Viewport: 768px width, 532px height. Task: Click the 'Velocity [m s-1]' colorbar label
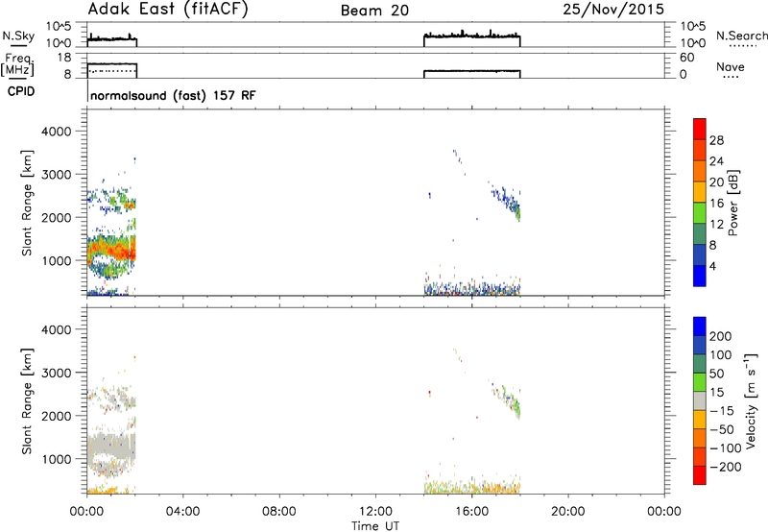750,400
